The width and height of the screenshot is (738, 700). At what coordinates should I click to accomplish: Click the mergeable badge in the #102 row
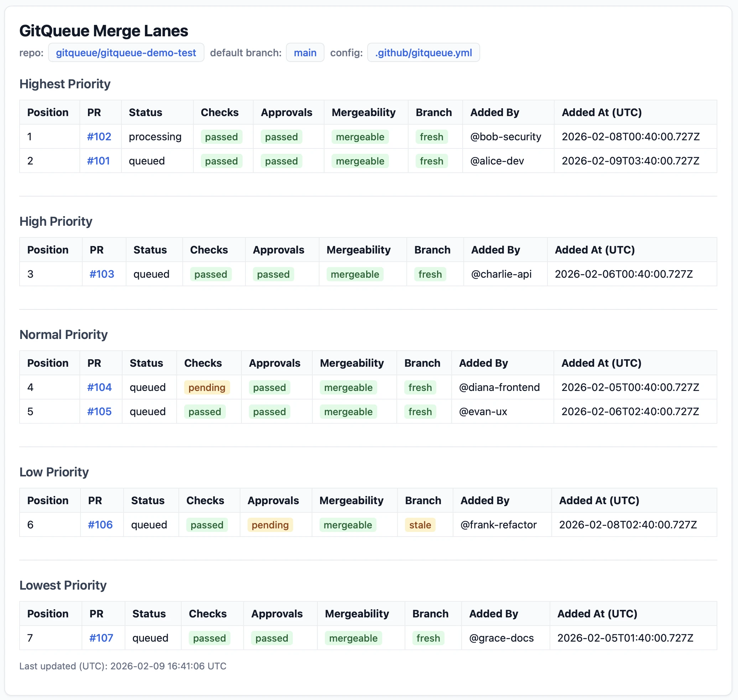point(360,137)
